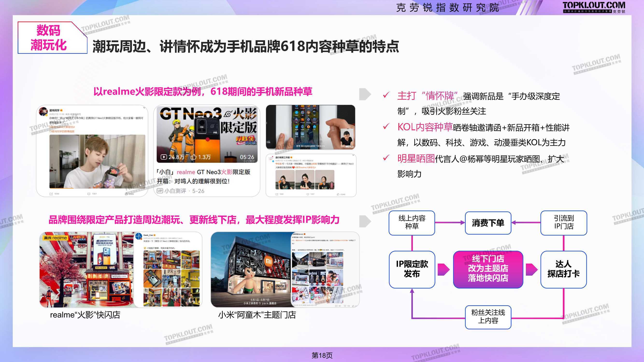Click the 线上内容种草 flowchart box
This screenshot has width=644, height=362.
412,223
